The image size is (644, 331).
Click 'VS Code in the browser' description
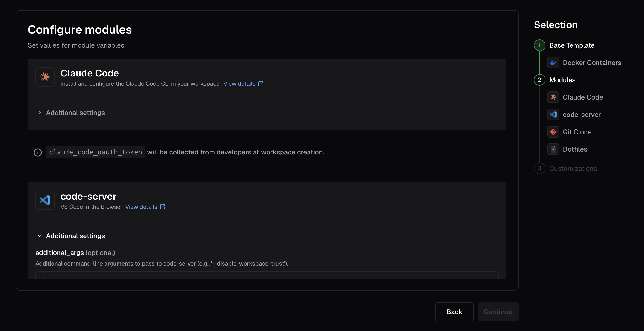tap(91, 207)
